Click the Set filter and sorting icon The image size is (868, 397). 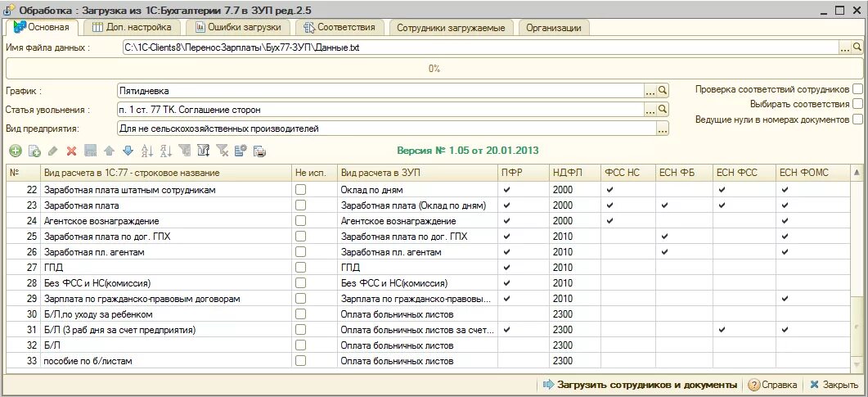coord(203,151)
